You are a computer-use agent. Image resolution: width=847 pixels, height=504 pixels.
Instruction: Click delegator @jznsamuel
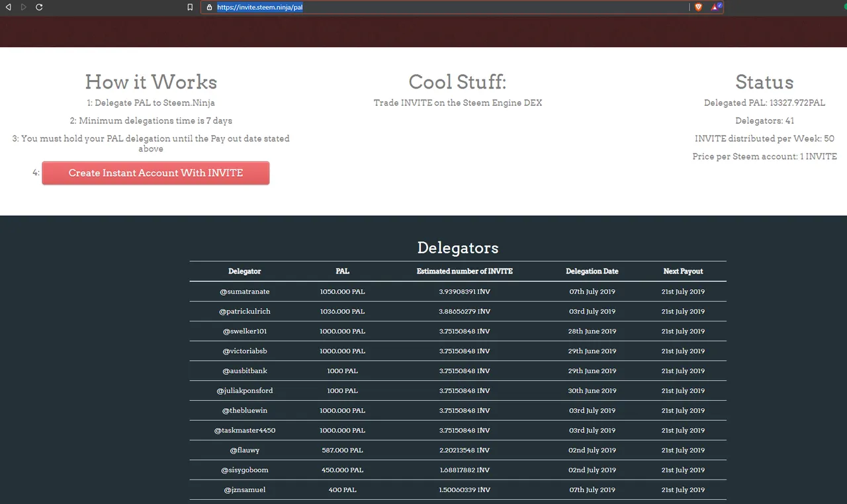point(245,490)
